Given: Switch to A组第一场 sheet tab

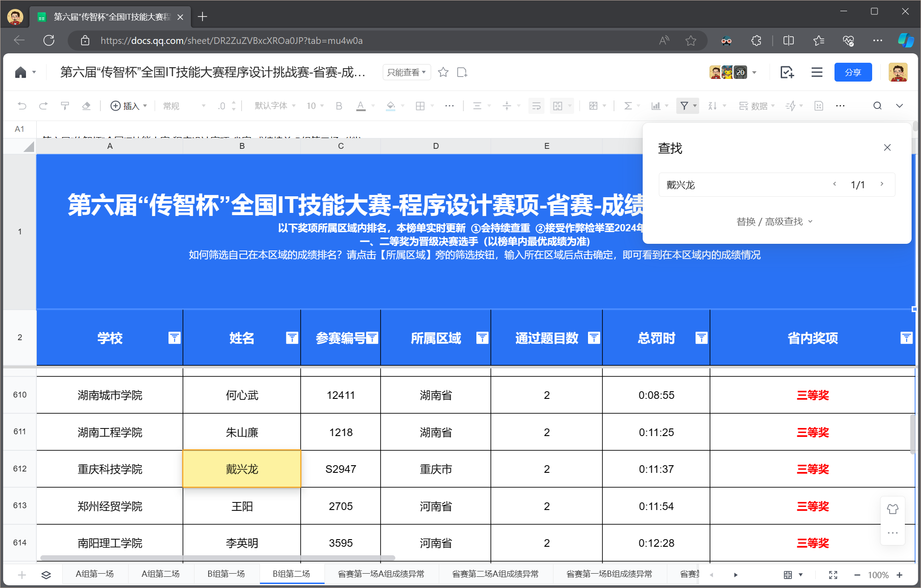Looking at the screenshot, I should coord(95,574).
